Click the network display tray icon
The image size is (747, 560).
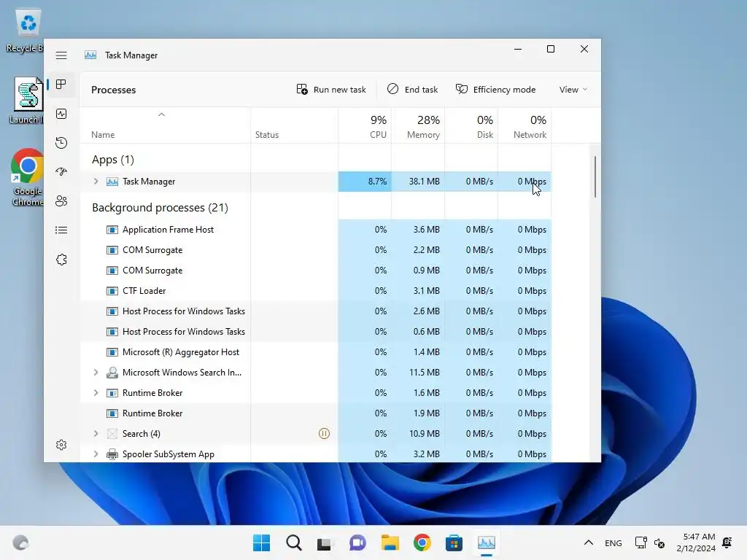pyautogui.click(x=640, y=542)
